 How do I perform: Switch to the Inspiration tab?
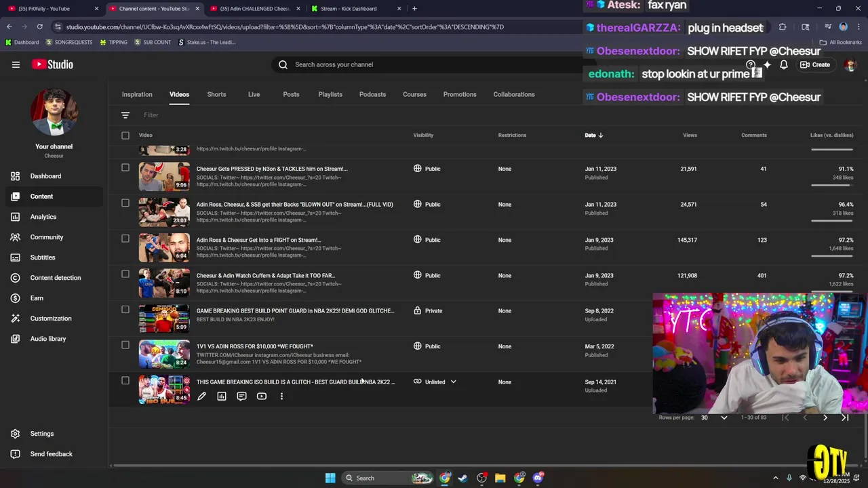point(137,95)
